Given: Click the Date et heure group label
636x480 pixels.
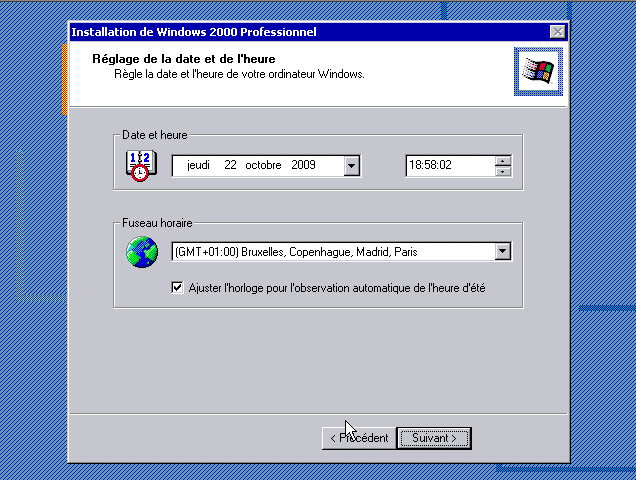Looking at the screenshot, I should tap(155, 135).
